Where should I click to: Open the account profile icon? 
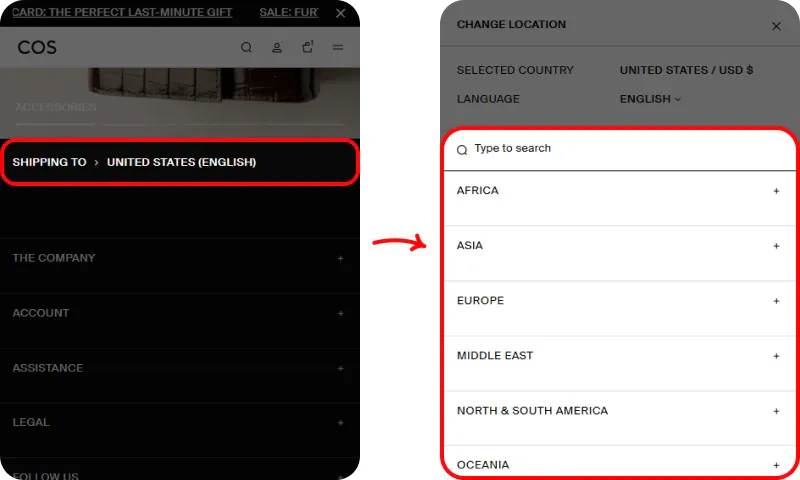pos(278,47)
